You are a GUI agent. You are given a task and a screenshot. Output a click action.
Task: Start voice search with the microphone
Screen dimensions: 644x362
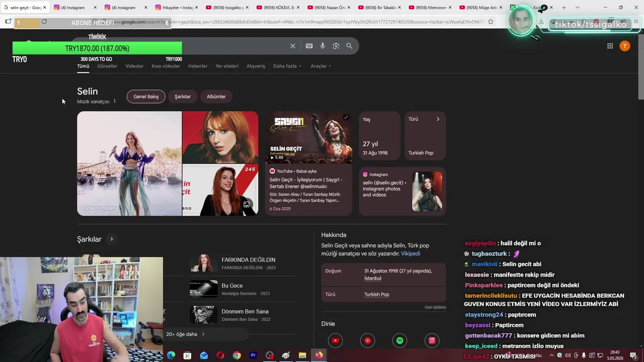[323, 46]
